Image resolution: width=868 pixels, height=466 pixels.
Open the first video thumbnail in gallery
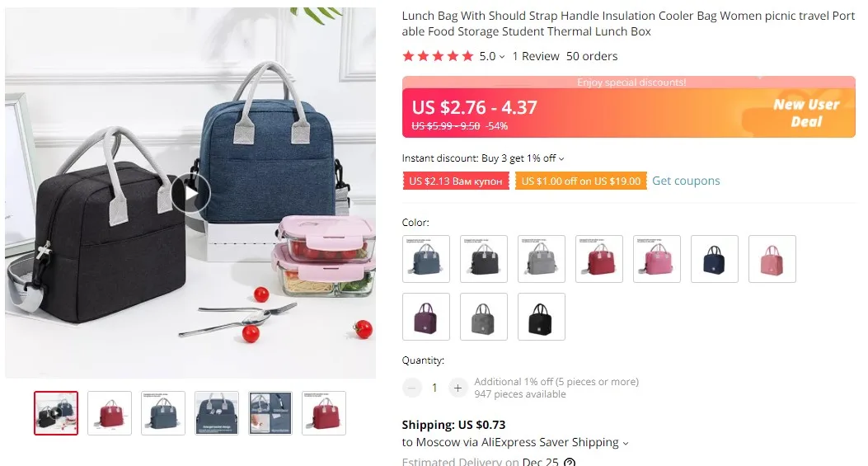(56, 413)
